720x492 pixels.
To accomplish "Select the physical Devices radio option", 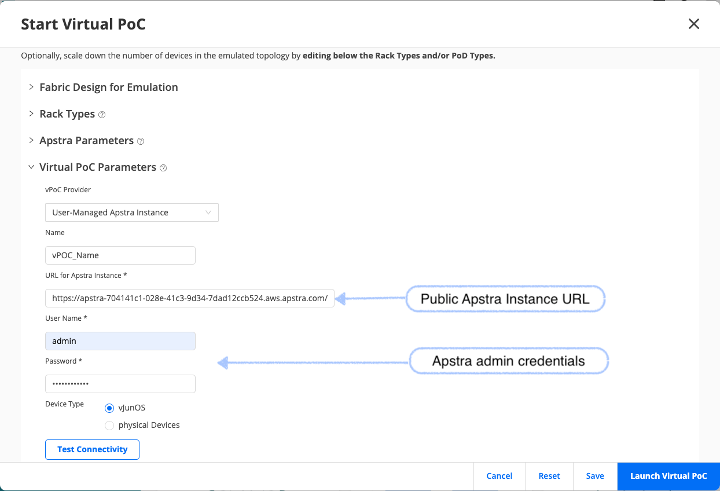I will (x=110, y=425).
